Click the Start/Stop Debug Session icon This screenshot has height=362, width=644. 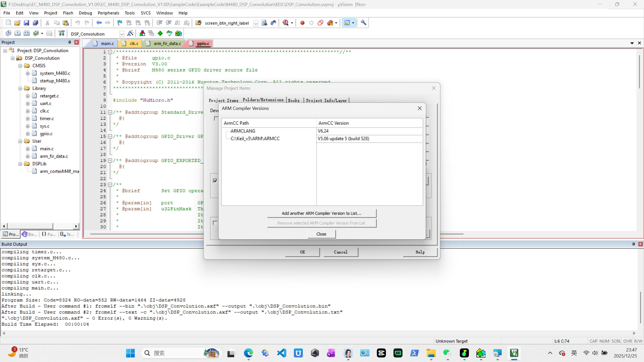[x=286, y=23]
